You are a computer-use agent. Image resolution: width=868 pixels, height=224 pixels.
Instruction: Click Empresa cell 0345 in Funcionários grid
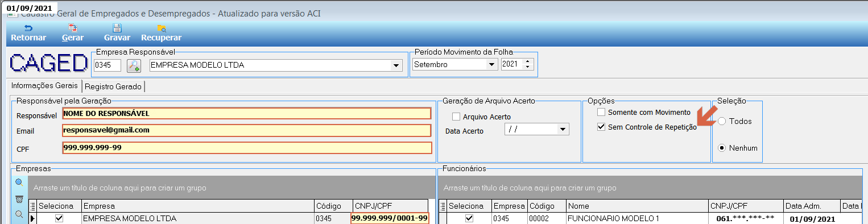[x=510, y=218]
